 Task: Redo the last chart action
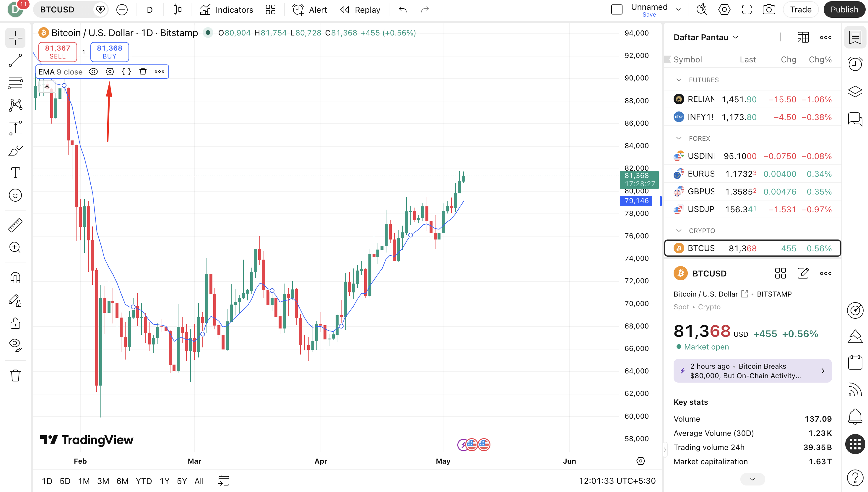425,10
